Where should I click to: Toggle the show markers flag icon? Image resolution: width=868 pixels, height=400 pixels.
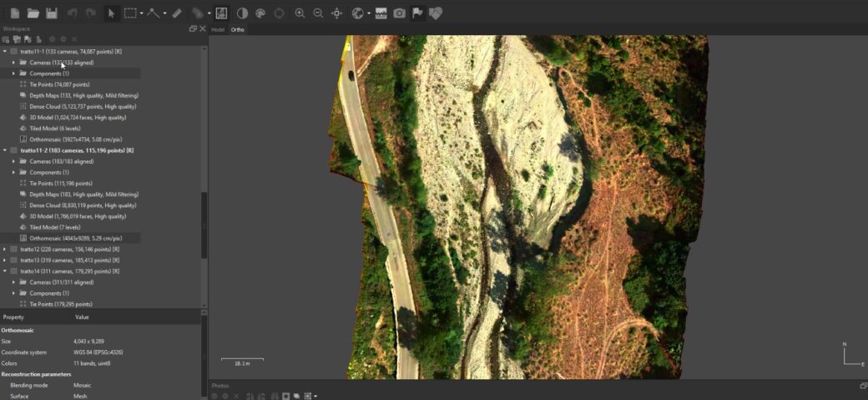coord(417,13)
